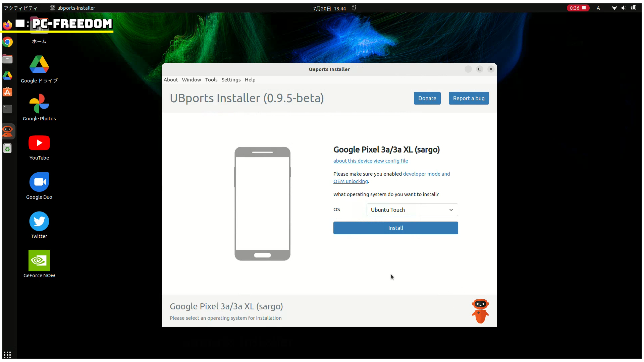Viewport: 644px width, 362px height.
Task: Open the system status menu
Action: coord(624,8)
